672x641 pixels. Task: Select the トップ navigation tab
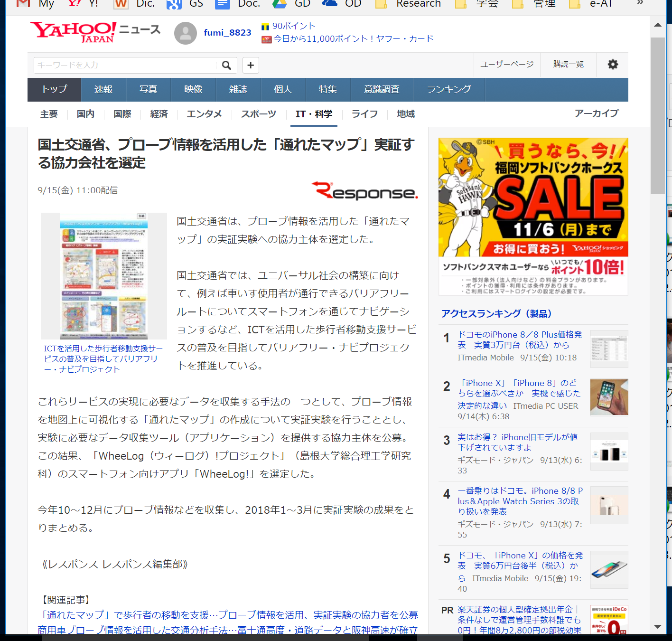[x=54, y=89]
